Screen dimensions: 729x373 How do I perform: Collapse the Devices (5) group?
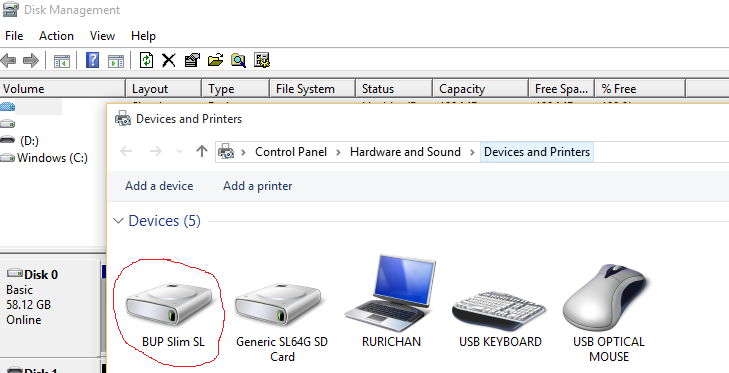[x=119, y=221]
